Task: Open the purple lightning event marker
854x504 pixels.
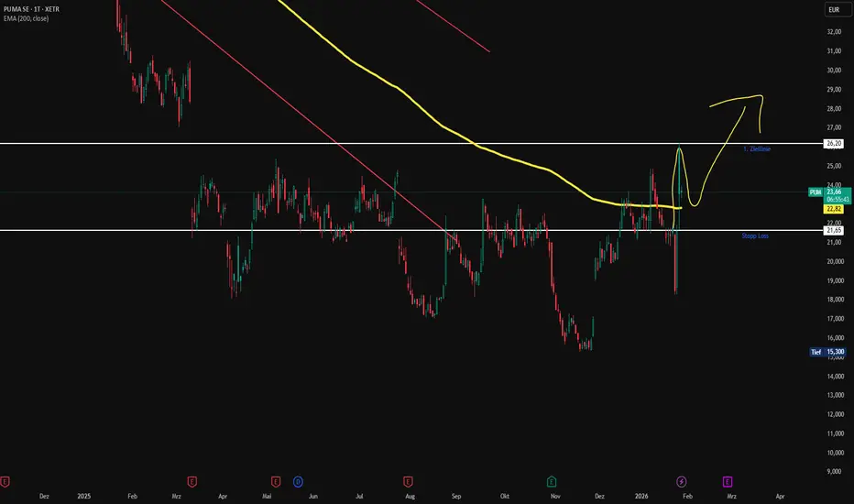Action: click(682, 482)
